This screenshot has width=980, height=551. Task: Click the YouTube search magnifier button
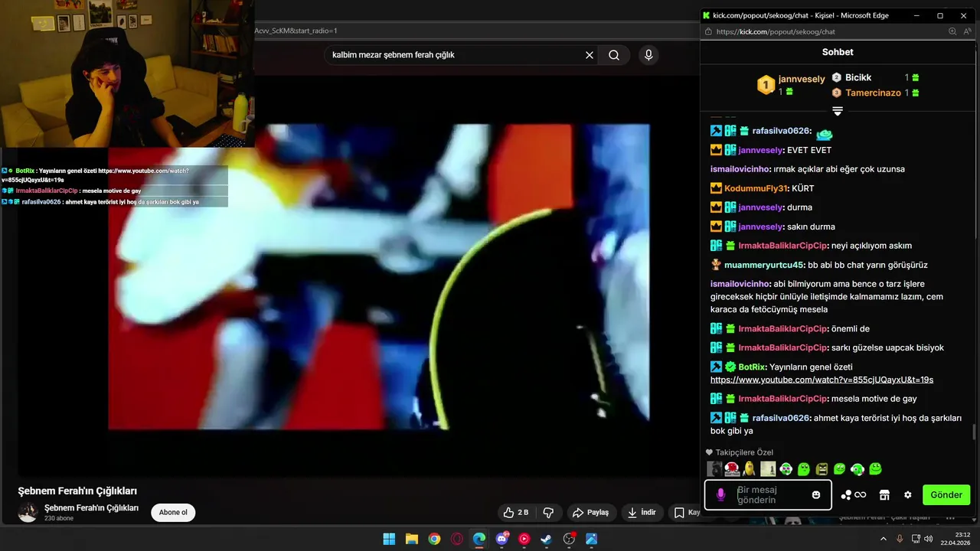(614, 55)
